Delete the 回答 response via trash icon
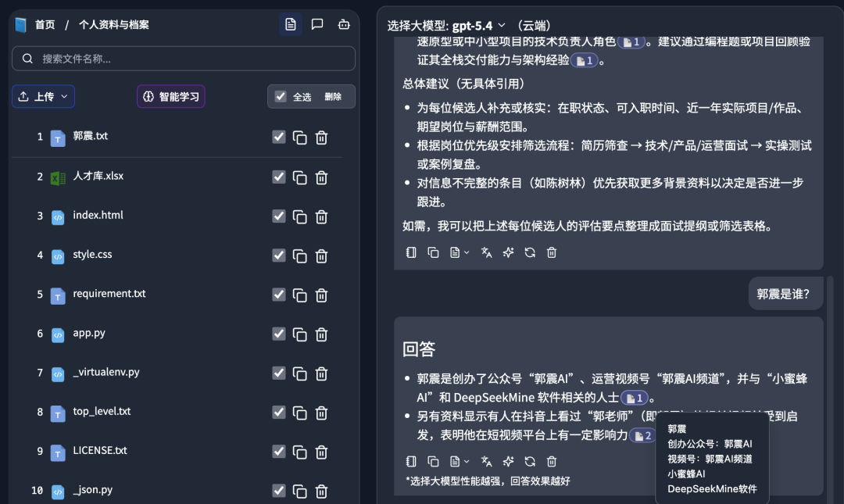The width and height of the screenshot is (844, 504). click(x=552, y=461)
